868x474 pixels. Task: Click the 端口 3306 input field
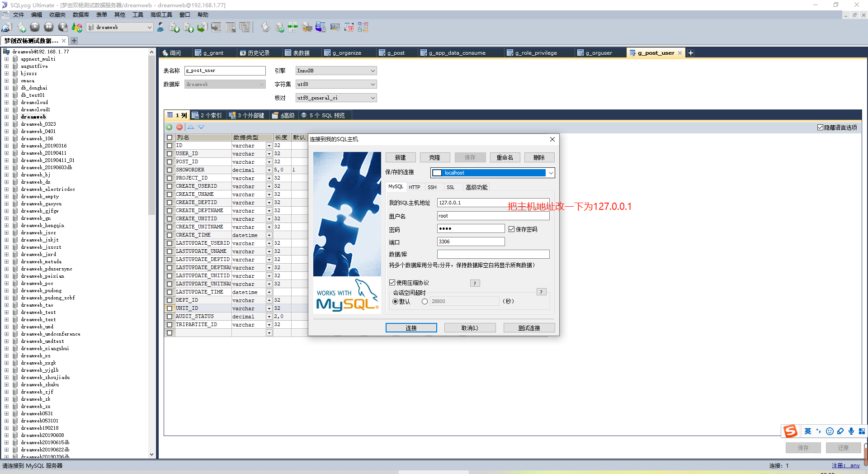pyautogui.click(x=471, y=242)
